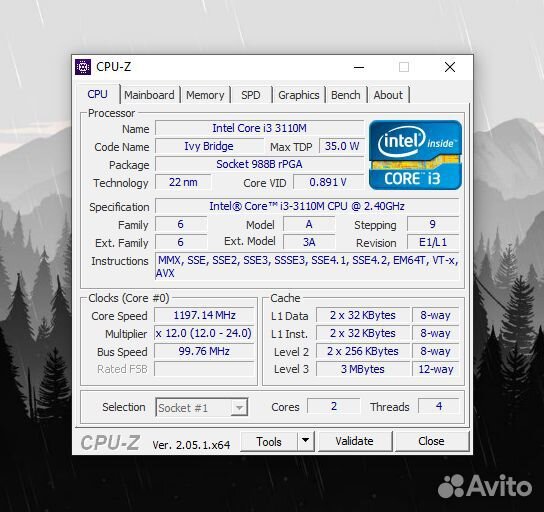
Task: Expand the Socket #1 selection combo box
Action: [x=202, y=408]
